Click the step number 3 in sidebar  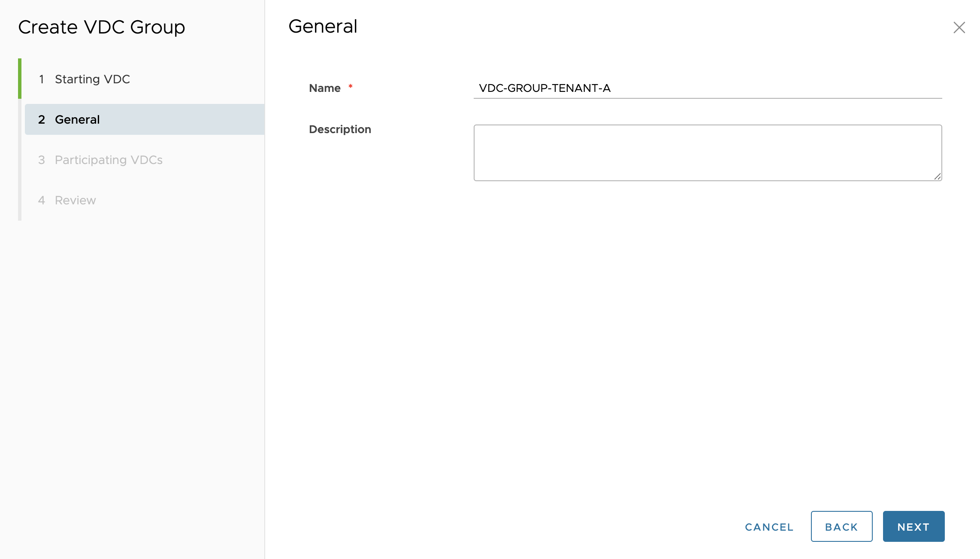41,160
